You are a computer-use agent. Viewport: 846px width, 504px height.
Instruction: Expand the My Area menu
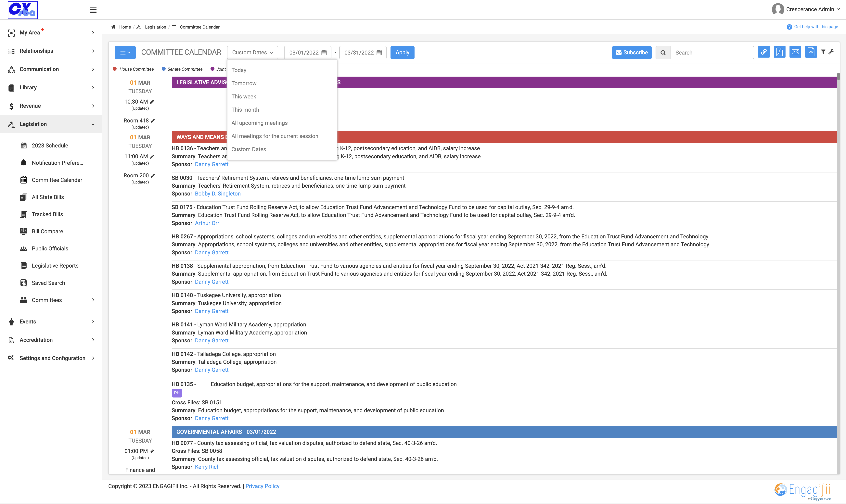pos(51,33)
